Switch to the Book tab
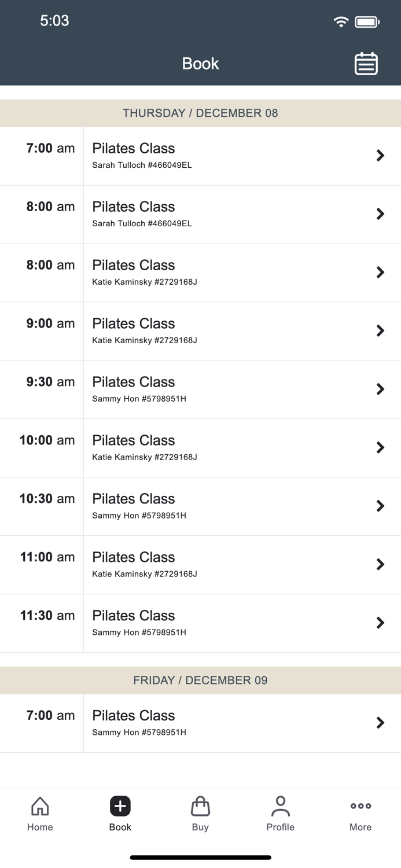 (120, 813)
